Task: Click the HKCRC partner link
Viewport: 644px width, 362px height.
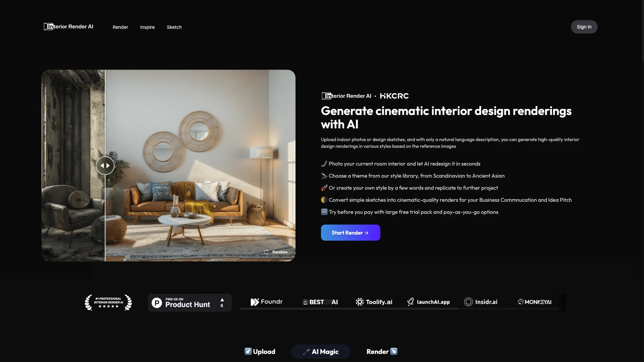Action: click(x=394, y=96)
